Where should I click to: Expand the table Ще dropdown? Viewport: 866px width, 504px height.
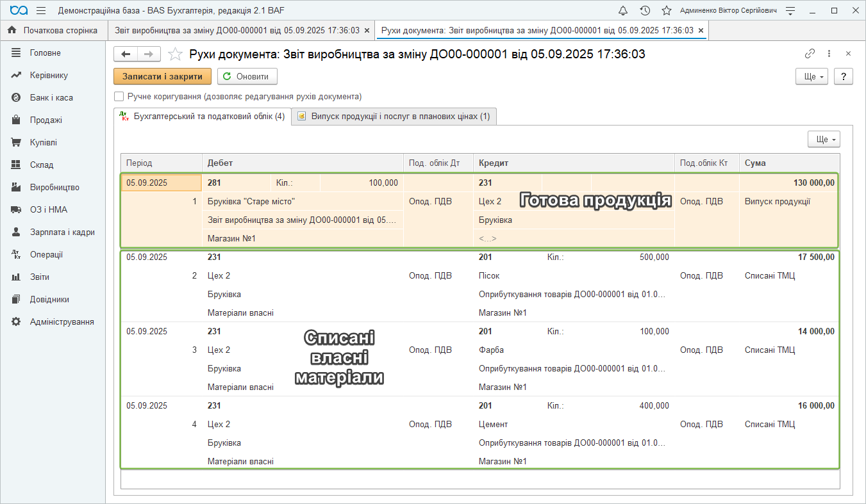tap(824, 140)
